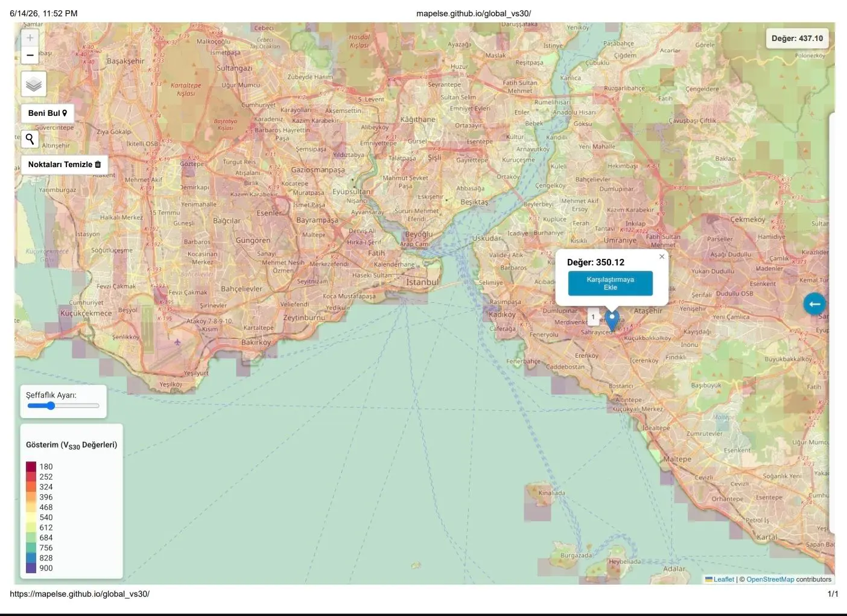The image size is (847, 616).
Task: Click the Bağcılar district label
Action: click(x=227, y=221)
